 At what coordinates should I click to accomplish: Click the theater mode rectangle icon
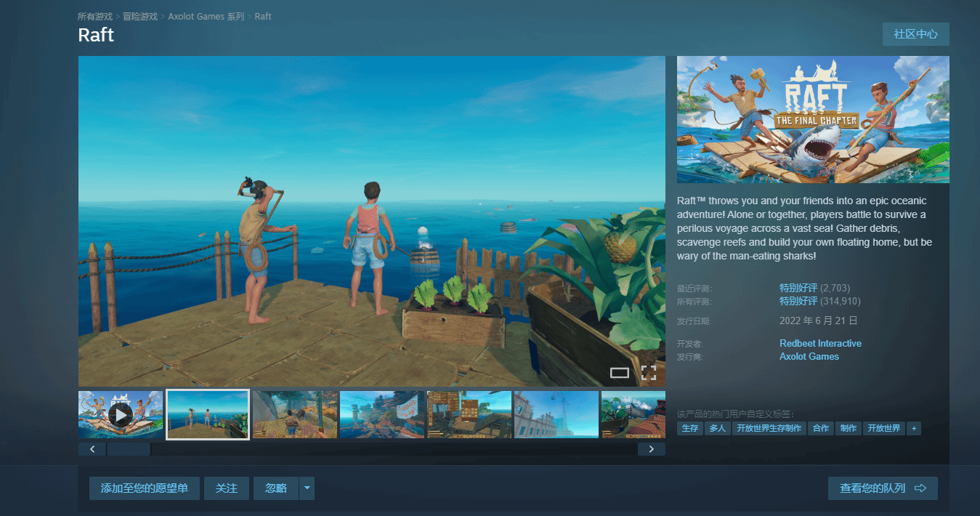click(619, 373)
